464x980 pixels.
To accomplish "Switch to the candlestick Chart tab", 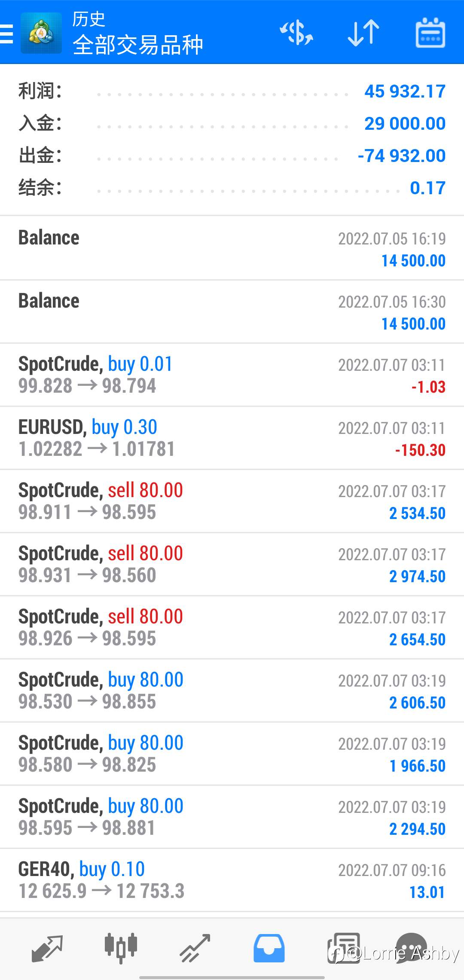I will click(121, 948).
